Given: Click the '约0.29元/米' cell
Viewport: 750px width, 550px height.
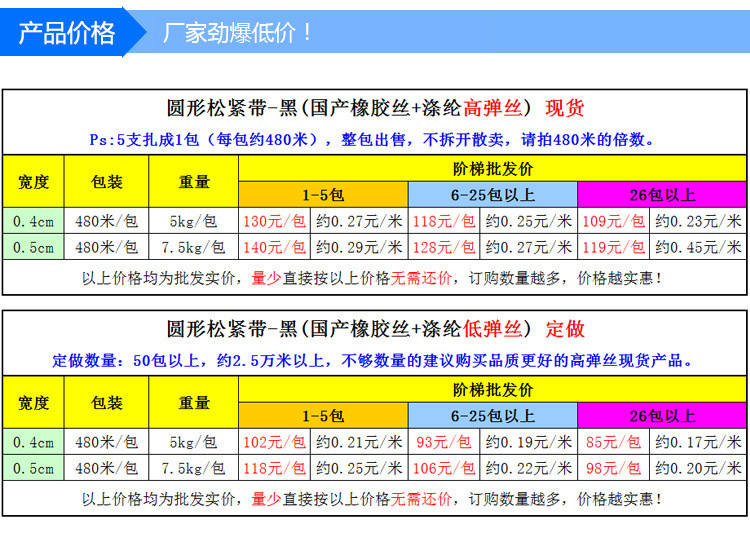Looking at the screenshot, I should (x=359, y=247).
